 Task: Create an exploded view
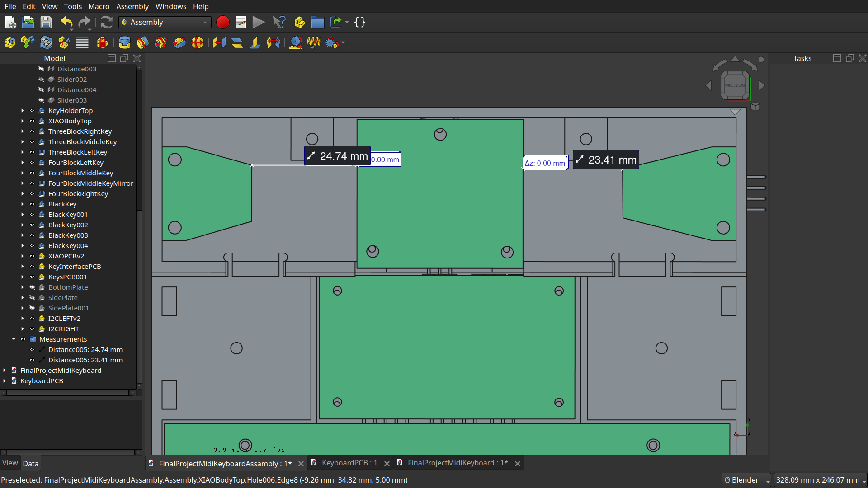pyautogui.click(x=64, y=43)
